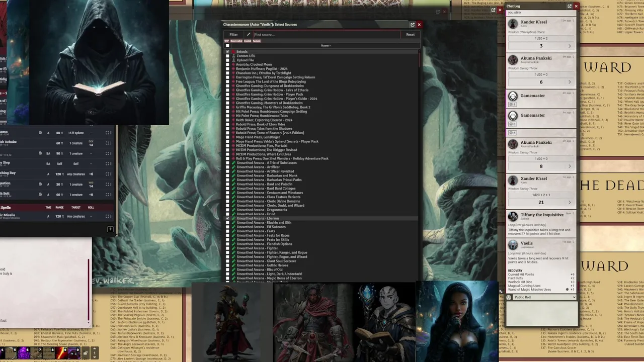The image size is (644, 362).
Task: Enable Avantris; Crooked Moon source
Action: 227,64
